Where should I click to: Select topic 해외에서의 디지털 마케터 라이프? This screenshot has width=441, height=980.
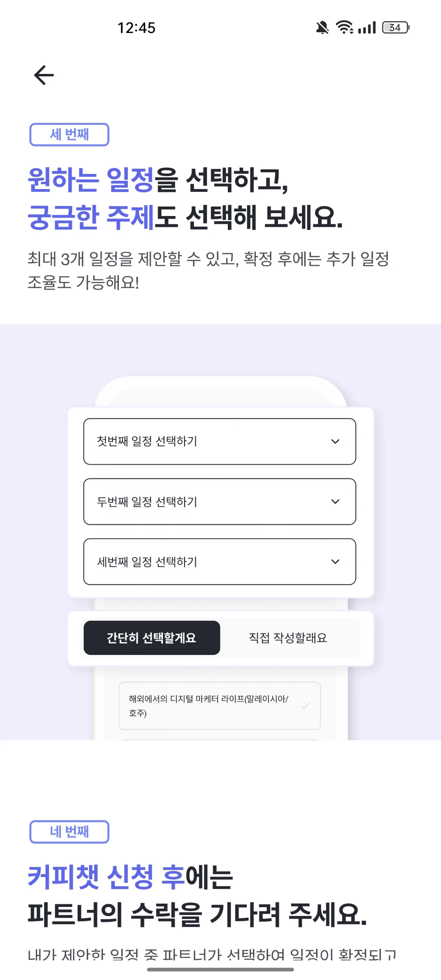[220, 706]
